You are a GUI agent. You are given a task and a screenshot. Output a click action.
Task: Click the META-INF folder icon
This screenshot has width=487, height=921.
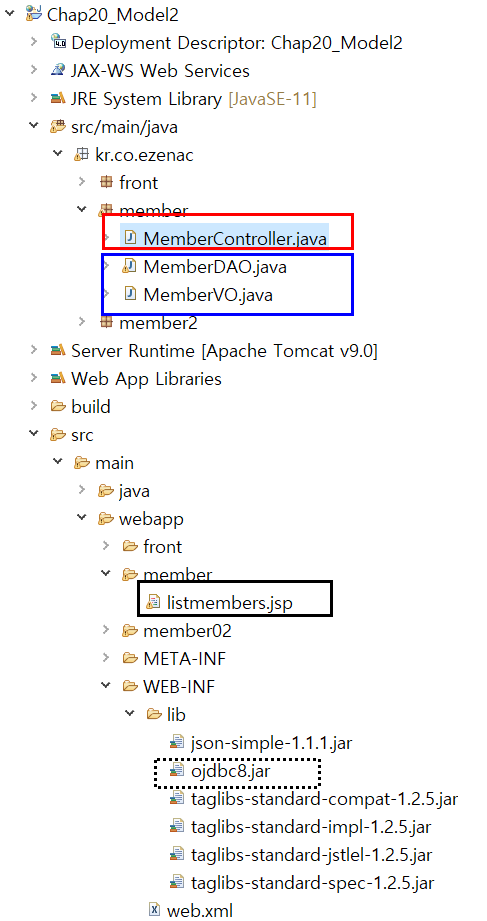pyautogui.click(x=130, y=658)
